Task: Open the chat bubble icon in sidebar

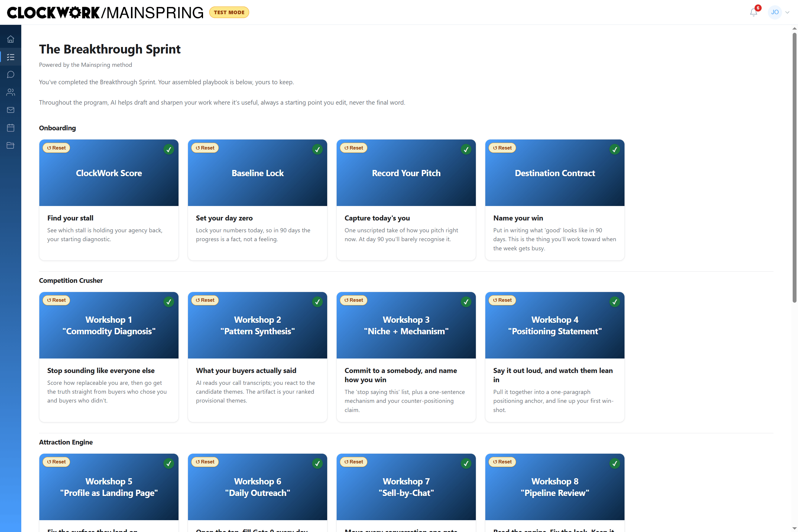Action: (x=11, y=74)
